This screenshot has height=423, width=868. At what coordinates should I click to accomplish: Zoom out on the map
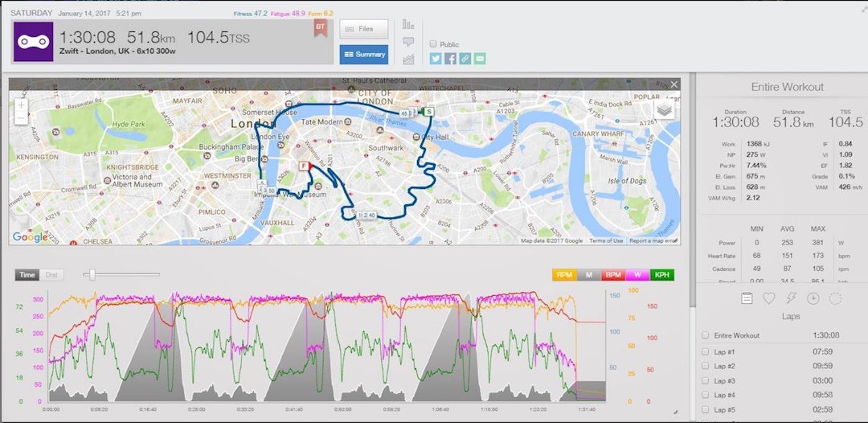21,118
